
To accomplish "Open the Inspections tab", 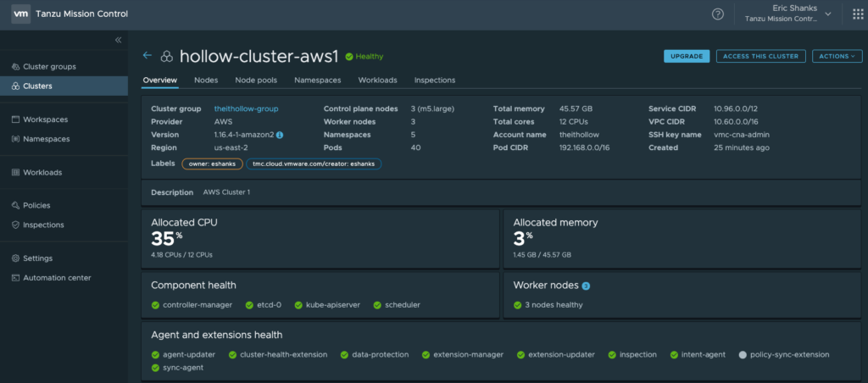I will click(434, 80).
